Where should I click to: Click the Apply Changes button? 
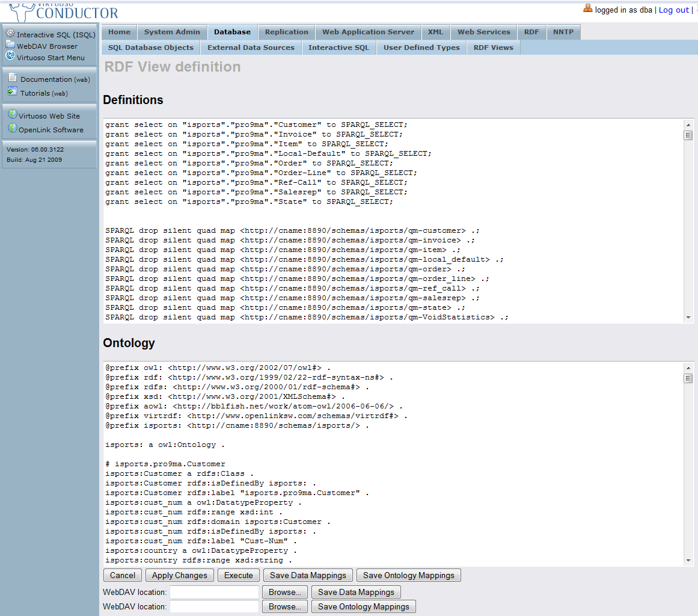pos(179,575)
